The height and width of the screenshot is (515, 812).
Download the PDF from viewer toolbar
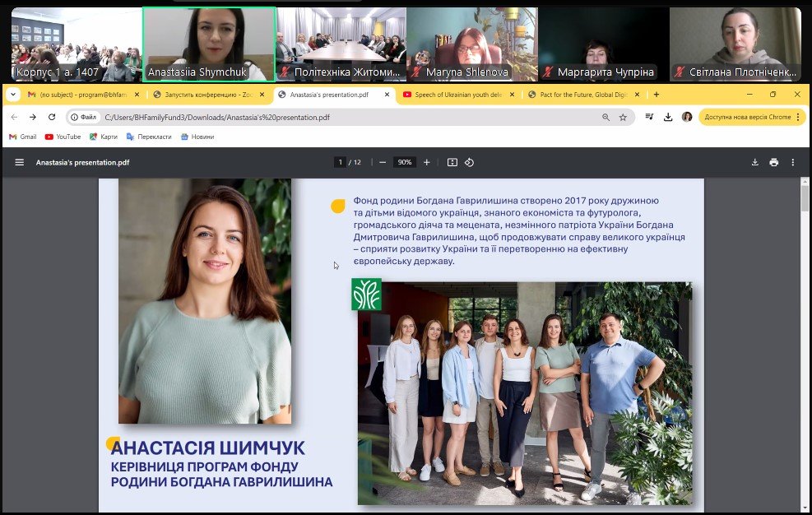(x=755, y=162)
